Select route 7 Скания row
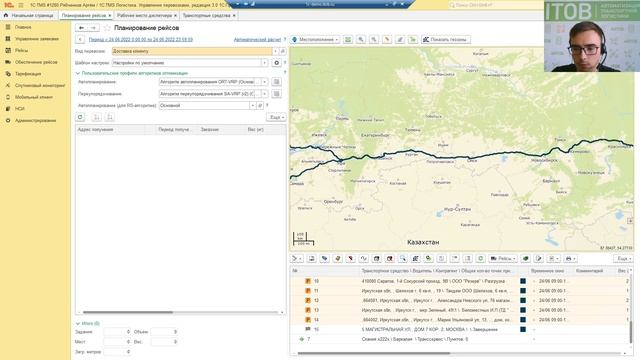 pos(460,339)
